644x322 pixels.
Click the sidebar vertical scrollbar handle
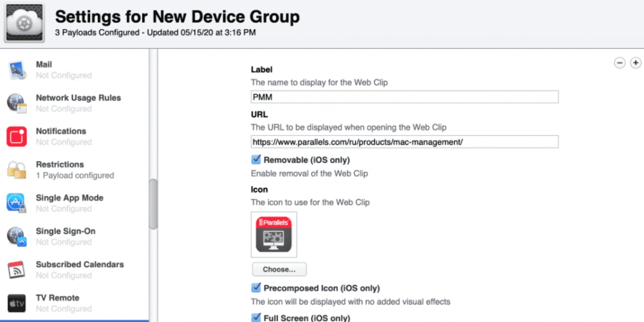point(154,204)
